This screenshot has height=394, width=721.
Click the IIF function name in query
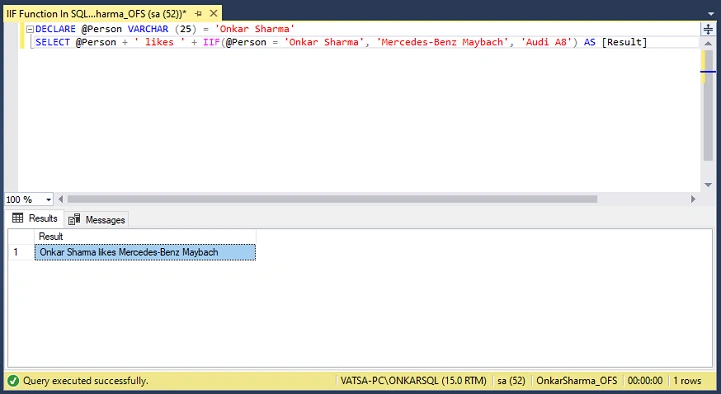(x=212, y=42)
